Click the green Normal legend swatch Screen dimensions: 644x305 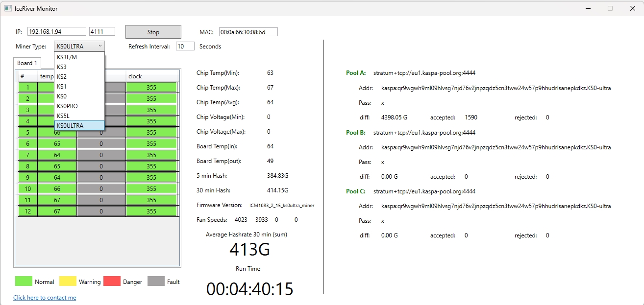click(24, 281)
